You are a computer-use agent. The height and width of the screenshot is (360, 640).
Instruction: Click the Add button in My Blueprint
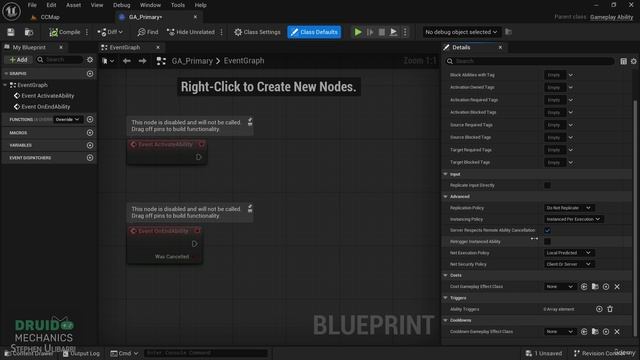click(x=18, y=60)
